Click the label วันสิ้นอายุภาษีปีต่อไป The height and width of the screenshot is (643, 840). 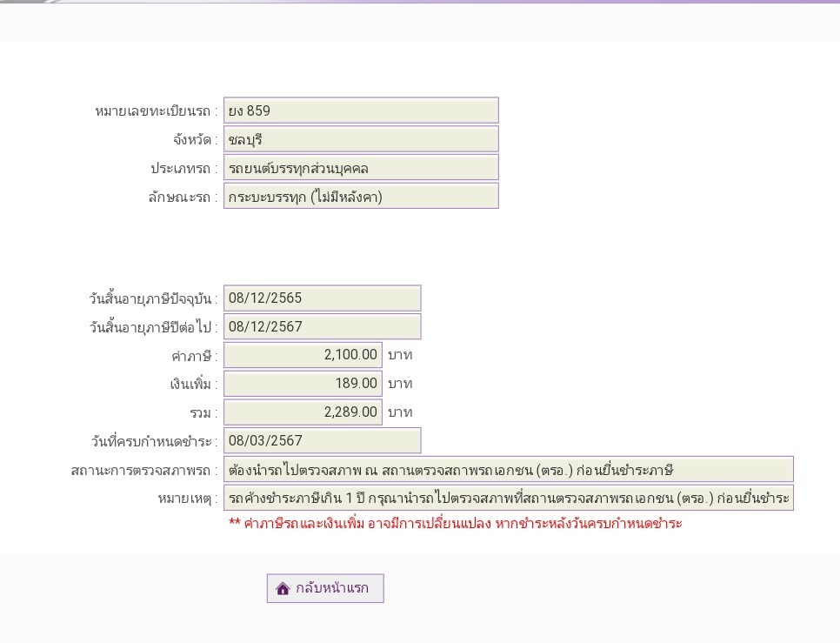pyautogui.click(x=153, y=327)
